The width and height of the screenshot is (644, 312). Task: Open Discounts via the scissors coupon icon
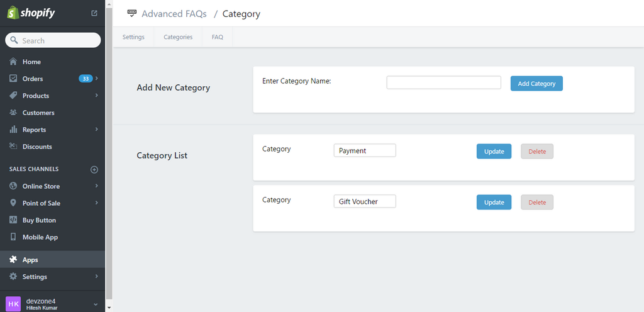[x=14, y=147]
